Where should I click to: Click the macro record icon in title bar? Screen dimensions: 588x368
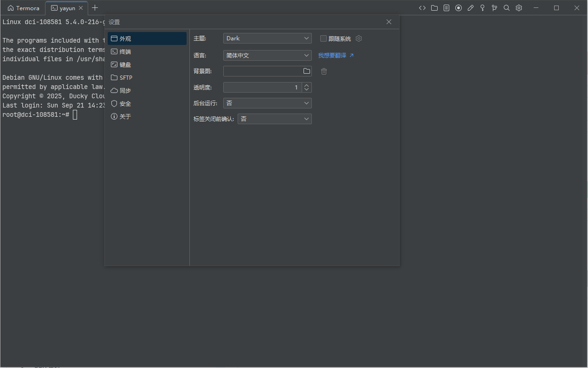[458, 8]
